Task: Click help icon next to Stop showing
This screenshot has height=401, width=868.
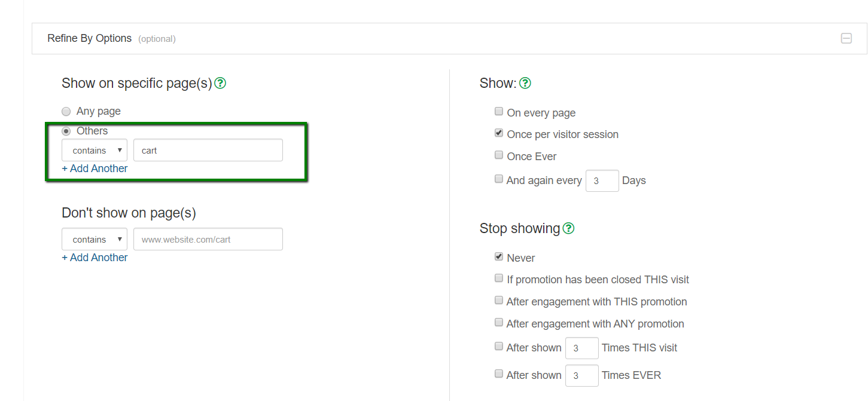Action: coord(568,228)
